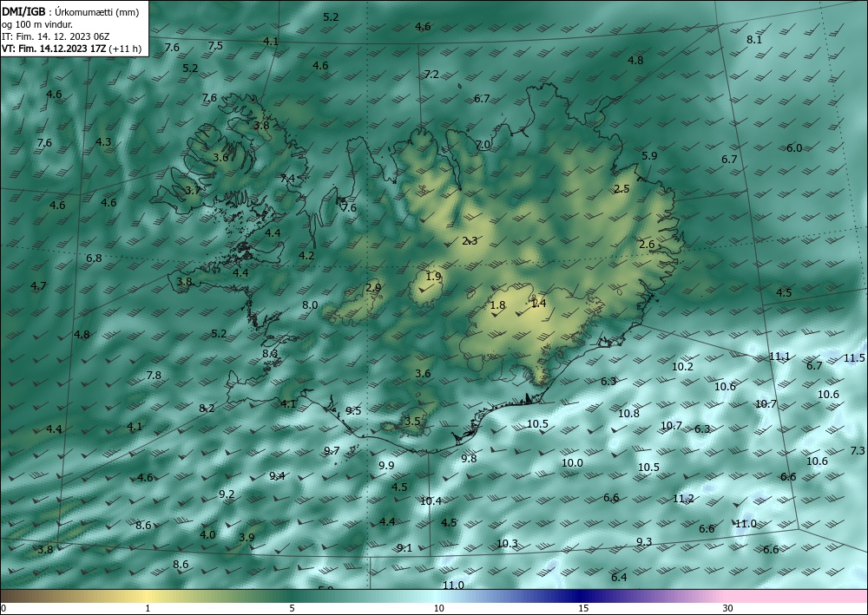Click the 'og 100 m vindur.' subtitle line
Image resolution: width=868 pixels, height=615 pixels.
[37, 24]
